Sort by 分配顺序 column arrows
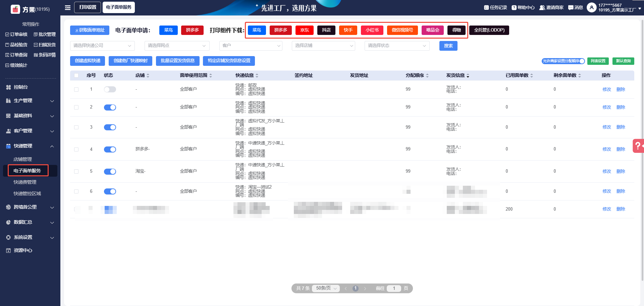 tap(427, 76)
